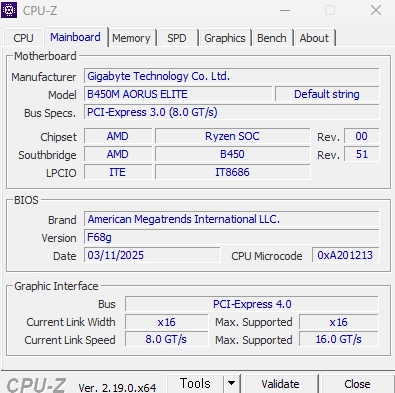Select CPU Microcode value 0xA201213
Image resolution: width=395 pixels, height=393 pixels.
coord(345,255)
